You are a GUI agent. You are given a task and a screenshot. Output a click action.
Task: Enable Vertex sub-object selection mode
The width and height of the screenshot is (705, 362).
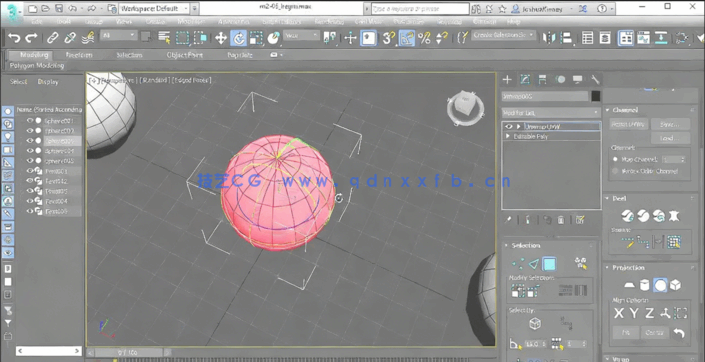pos(518,264)
